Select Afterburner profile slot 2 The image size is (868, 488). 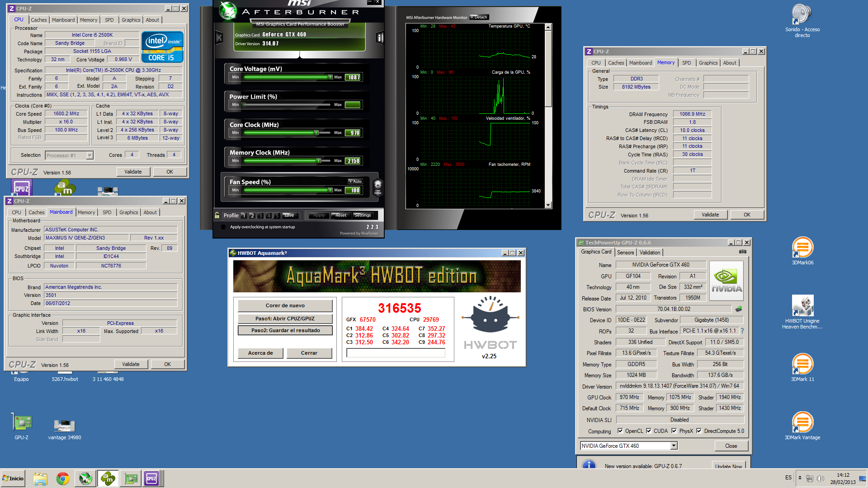[x=252, y=216]
